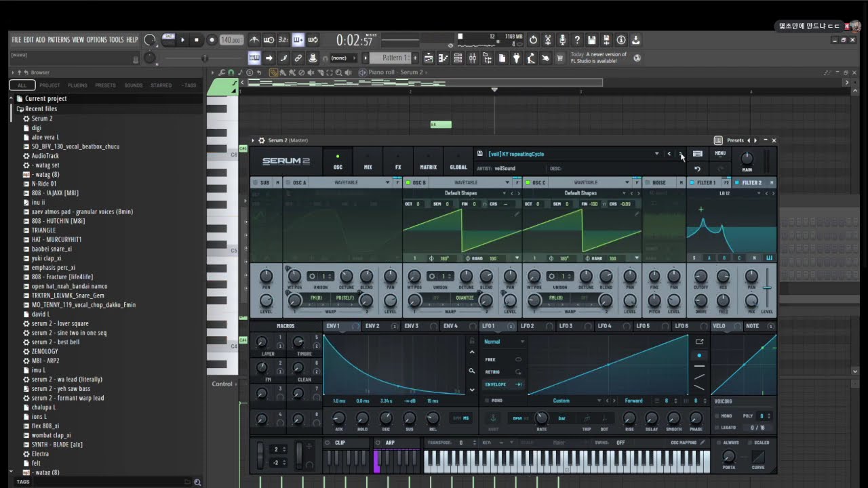Viewport: 868px width, 488px height.
Task: Open 'serum 2 - best bell' file in browser
Action: [x=56, y=342]
